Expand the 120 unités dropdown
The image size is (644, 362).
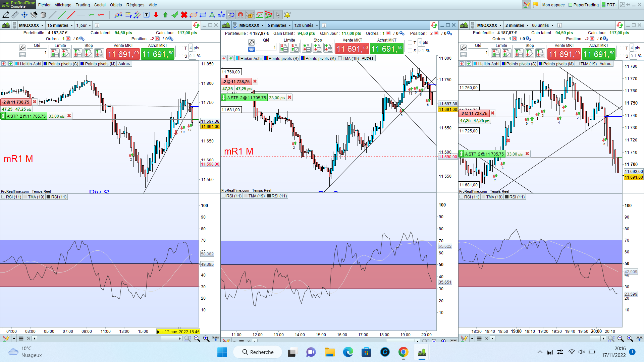[306, 25]
